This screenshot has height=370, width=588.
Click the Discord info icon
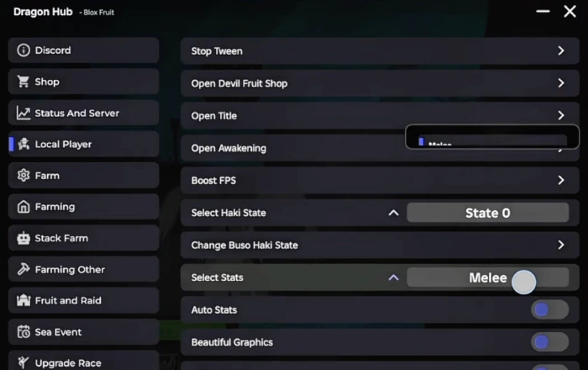(x=24, y=50)
